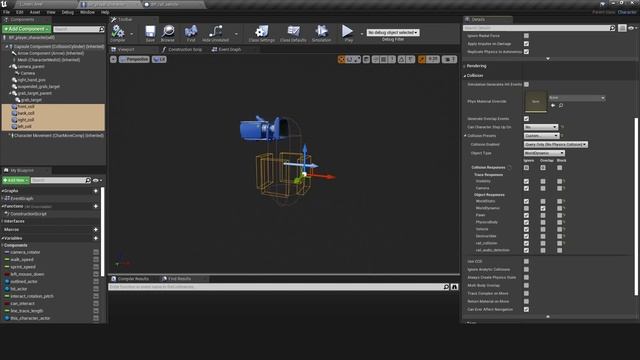
Task: Click the Compile toolbar icon
Action: pyautogui.click(x=118, y=31)
